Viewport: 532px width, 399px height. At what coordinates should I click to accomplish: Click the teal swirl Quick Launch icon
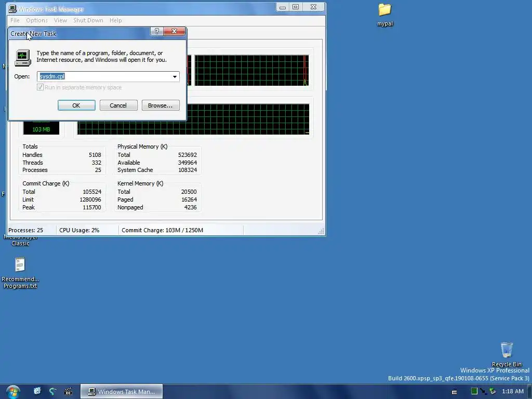(x=52, y=391)
